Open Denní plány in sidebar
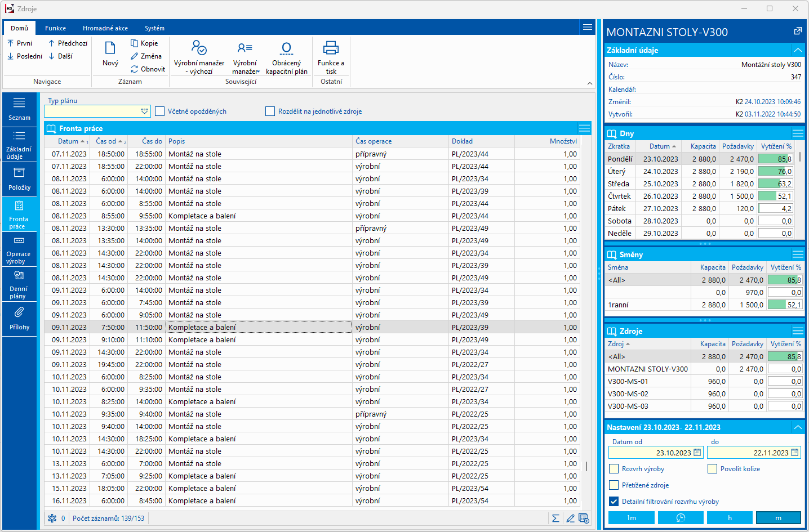Image resolution: width=809 pixels, height=532 pixels. coord(19,284)
